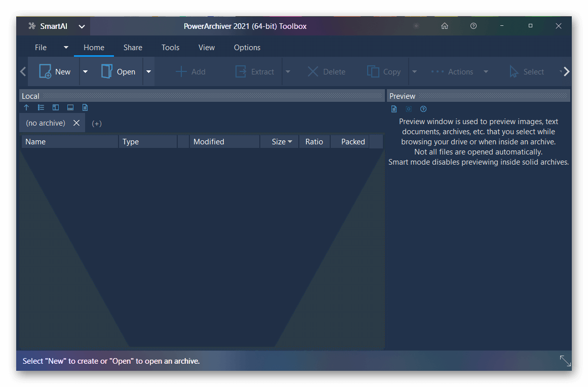Expand the arrow next to File
This screenshot has height=387, width=588.
(66, 48)
